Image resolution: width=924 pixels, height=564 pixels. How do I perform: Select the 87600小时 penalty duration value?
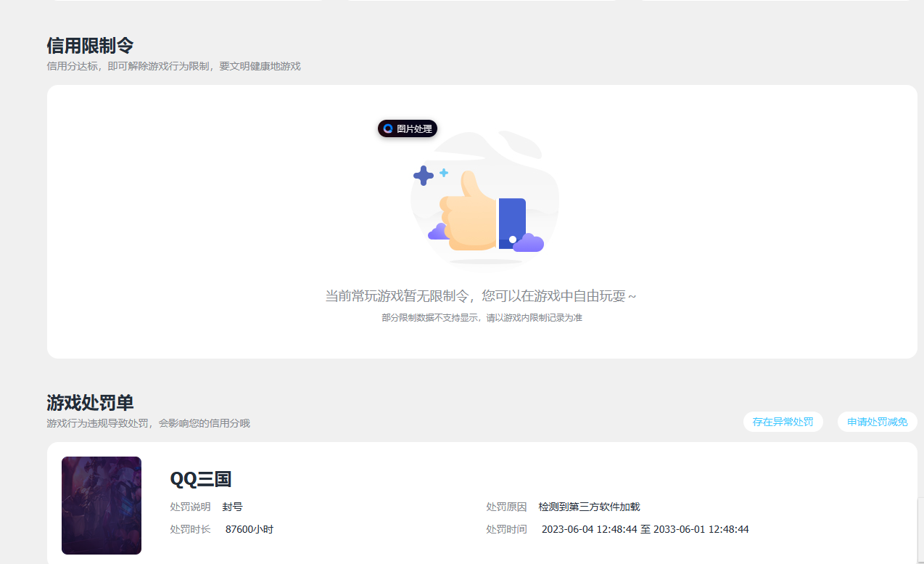(249, 529)
